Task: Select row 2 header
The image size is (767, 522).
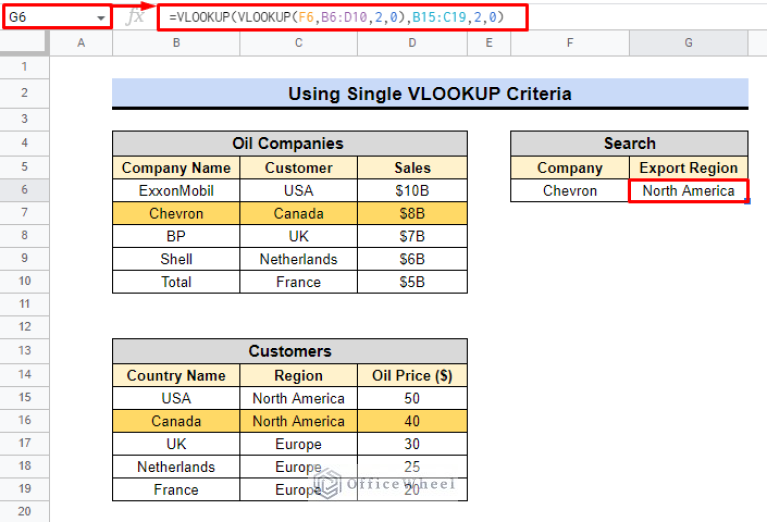Action: [24, 93]
